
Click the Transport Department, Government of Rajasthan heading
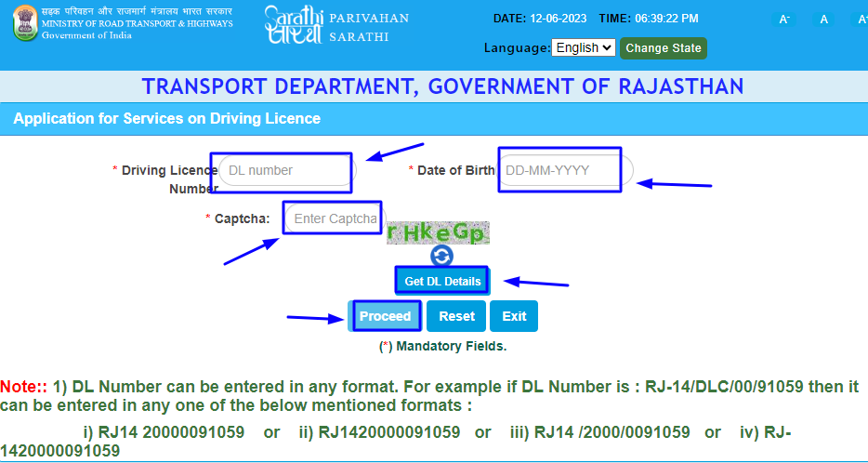coord(442,87)
